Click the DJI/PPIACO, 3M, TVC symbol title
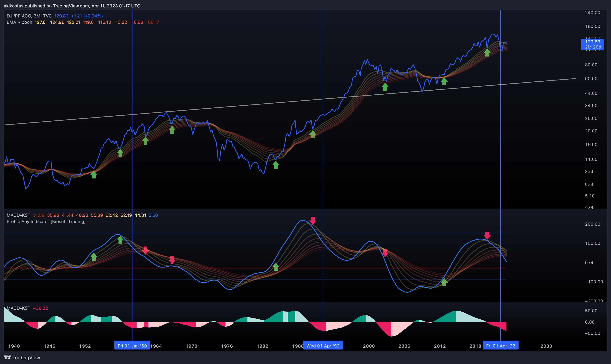This screenshot has width=611, height=364. (x=29, y=16)
